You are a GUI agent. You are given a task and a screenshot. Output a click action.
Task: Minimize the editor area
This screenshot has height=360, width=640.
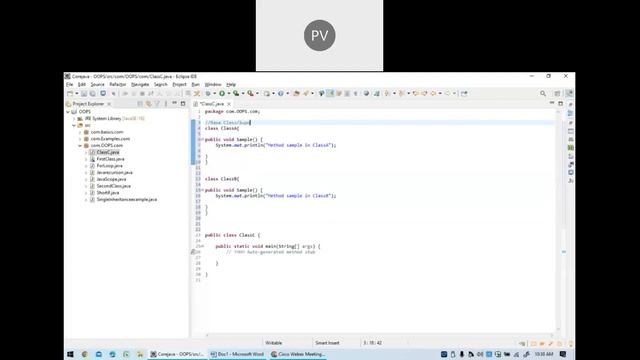(x=552, y=104)
